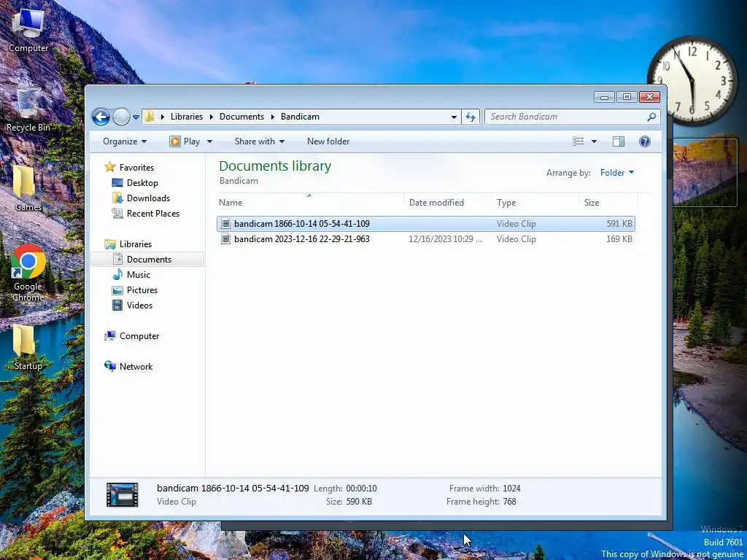Open the view options dropdown arrow
The height and width of the screenshot is (560, 747).
tap(594, 141)
